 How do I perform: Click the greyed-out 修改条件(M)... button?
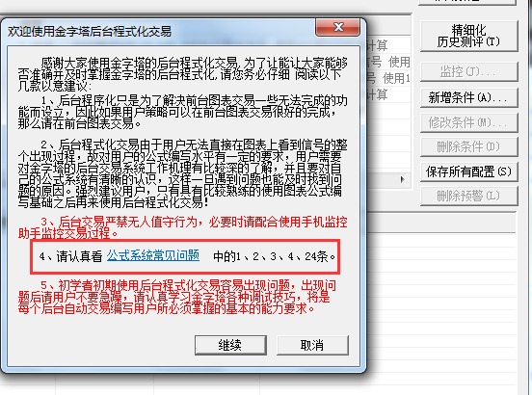[469, 122]
